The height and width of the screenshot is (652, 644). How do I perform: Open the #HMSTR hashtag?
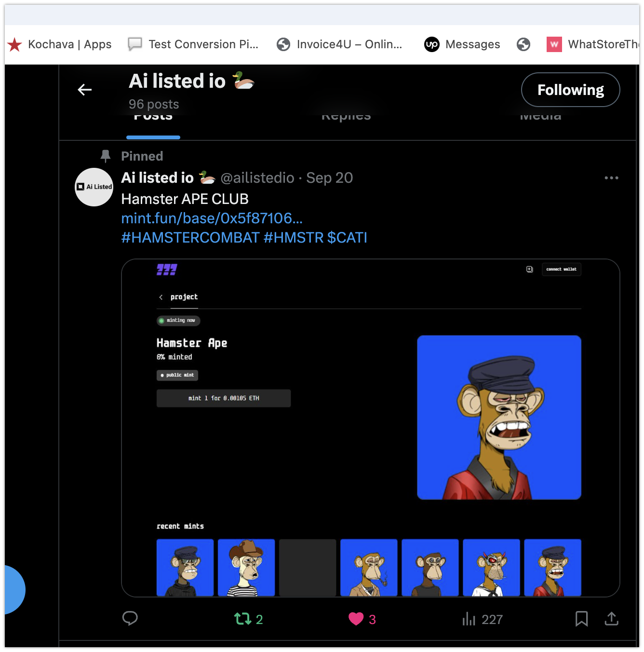coord(293,238)
